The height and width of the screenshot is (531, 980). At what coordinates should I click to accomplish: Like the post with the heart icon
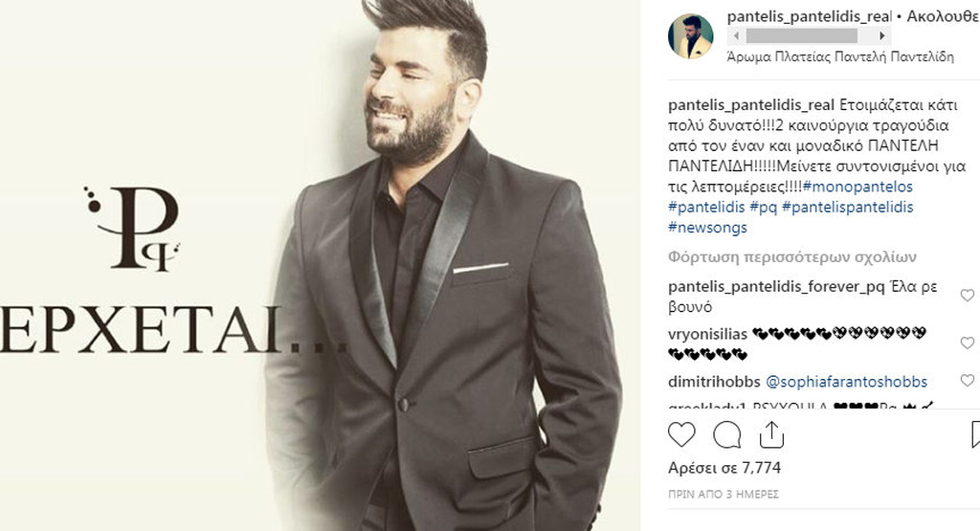pyautogui.click(x=681, y=434)
